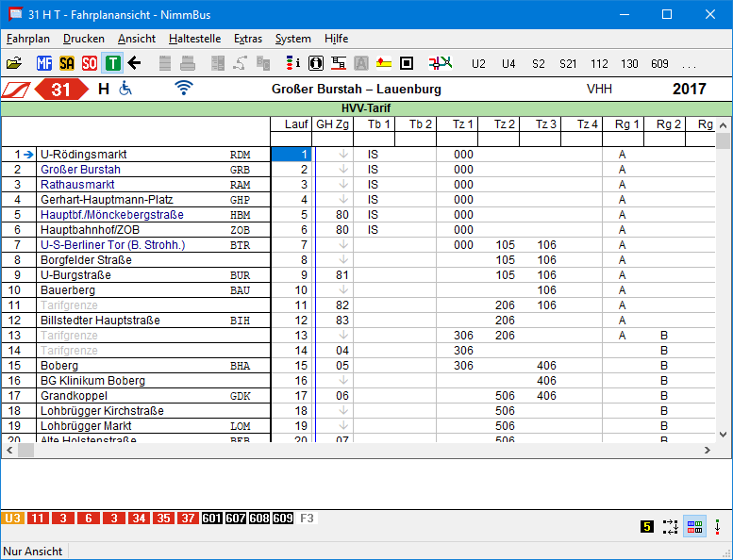Select the MF weekday timetable icon
This screenshot has height=560, width=733.
point(44,63)
